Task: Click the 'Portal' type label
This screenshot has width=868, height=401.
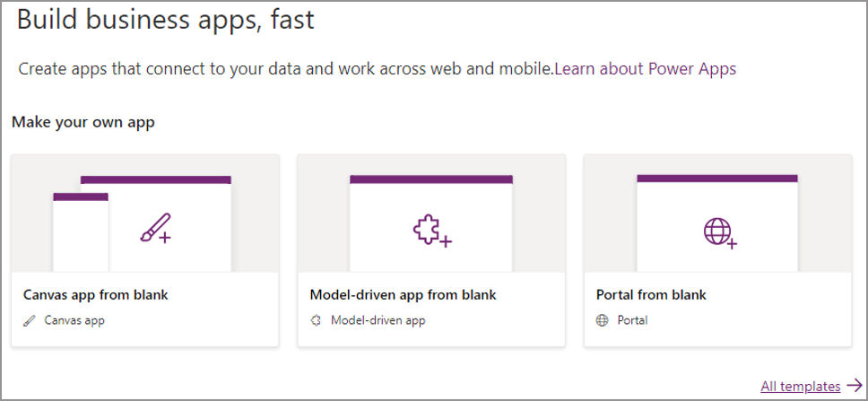Action: (632, 320)
